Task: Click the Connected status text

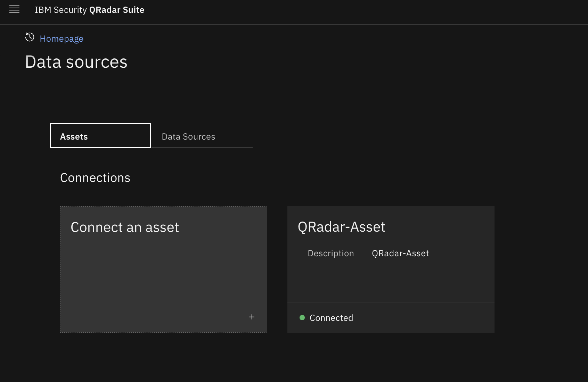Action: coord(331,318)
